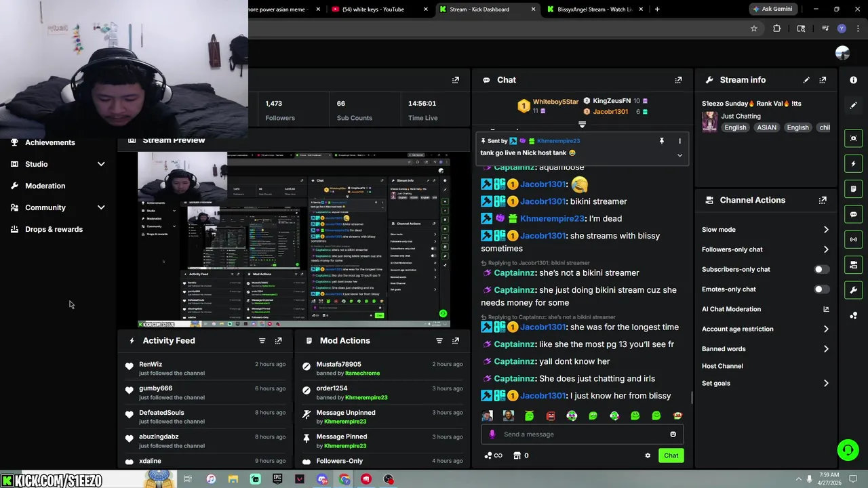868x488 pixels.
Task: Open Achievements in the sidebar
Action: pos(50,142)
